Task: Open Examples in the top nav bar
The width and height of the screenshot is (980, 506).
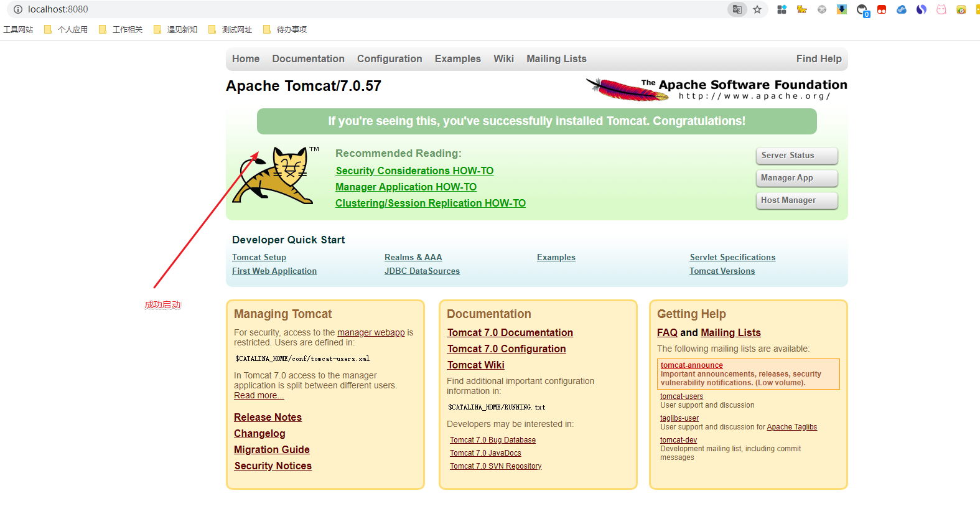Action: [x=458, y=59]
